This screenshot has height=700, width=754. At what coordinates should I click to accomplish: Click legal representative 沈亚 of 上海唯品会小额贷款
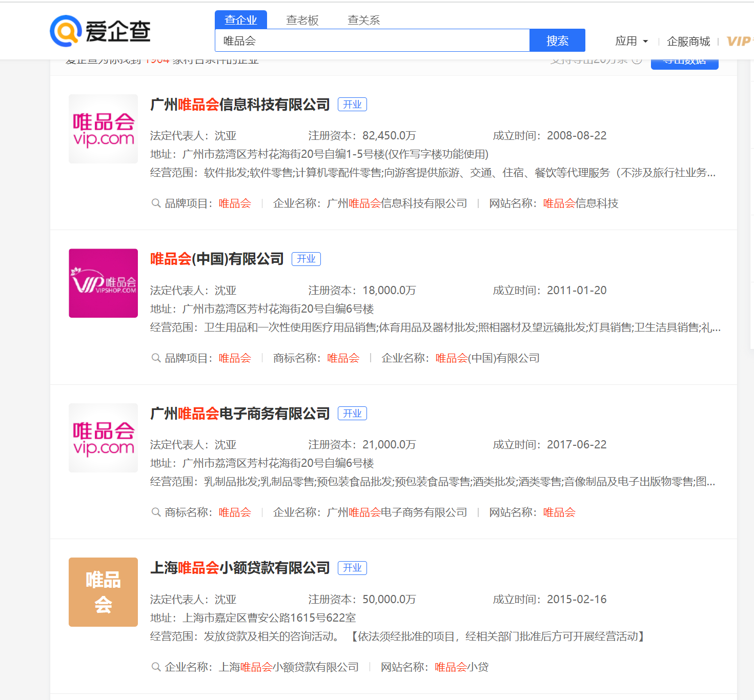226,600
